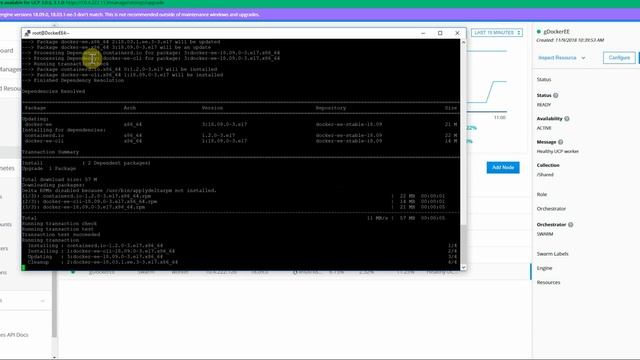Open API Docs link in left sidebar
The height and width of the screenshot is (360, 640).
(14, 335)
